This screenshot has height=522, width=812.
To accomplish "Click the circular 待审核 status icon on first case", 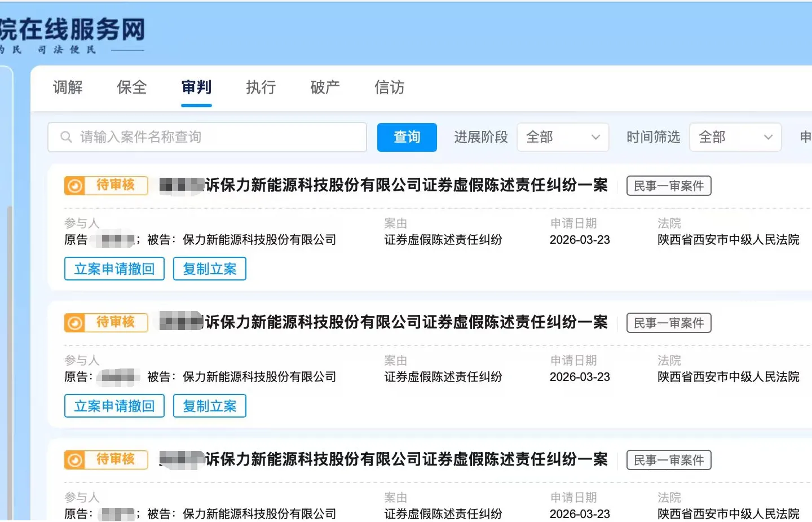I will tap(74, 185).
